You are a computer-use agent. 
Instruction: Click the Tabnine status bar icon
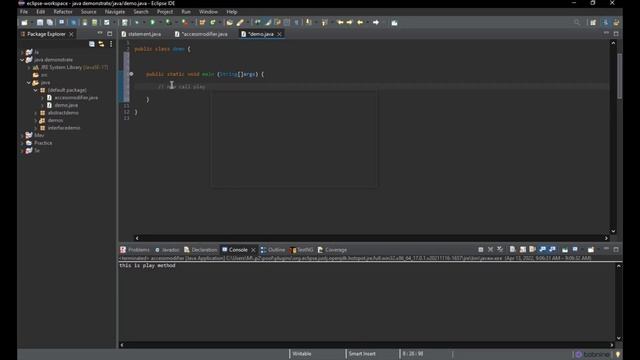point(593,354)
